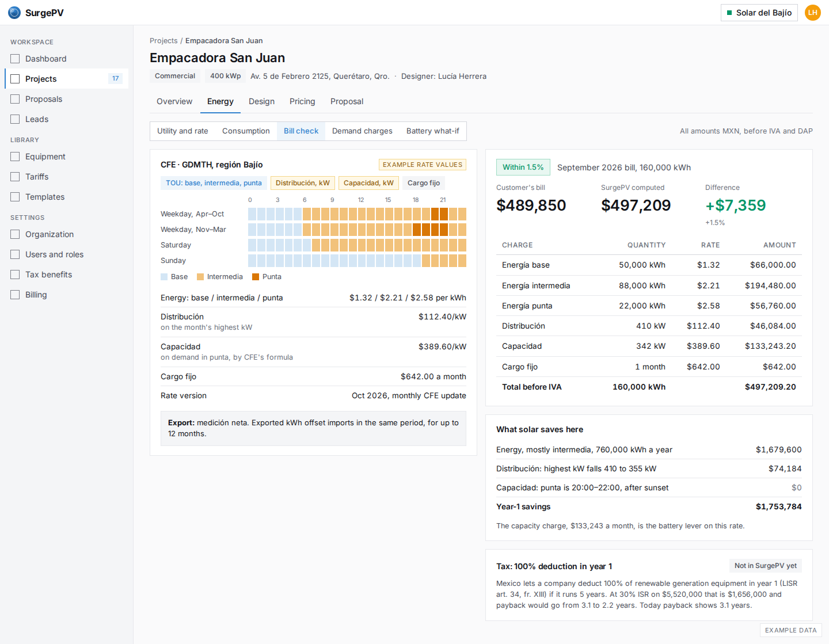
Task: Click the Year-1 savings value $1,753,784
Action: pyautogui.click(x=778, y=506)
